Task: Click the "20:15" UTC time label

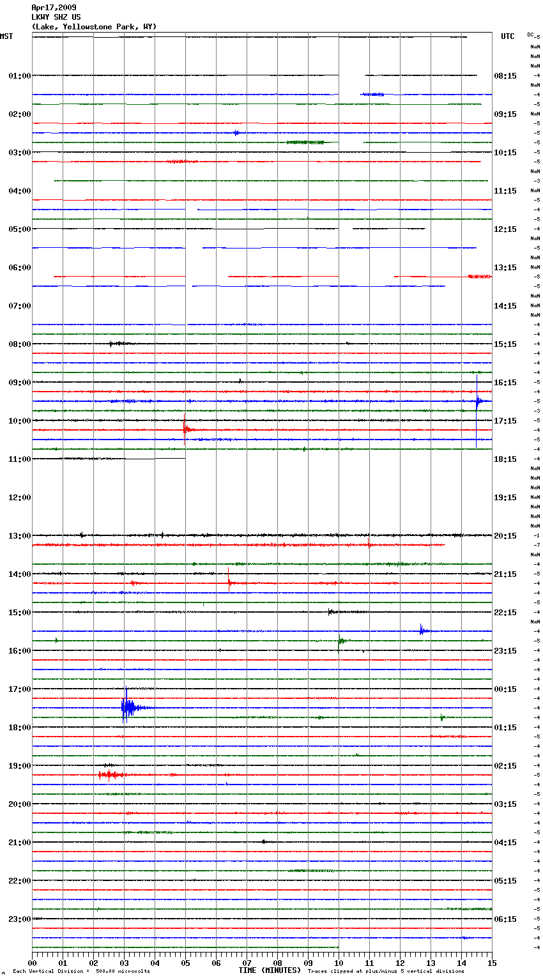Action: click(505, 536)
